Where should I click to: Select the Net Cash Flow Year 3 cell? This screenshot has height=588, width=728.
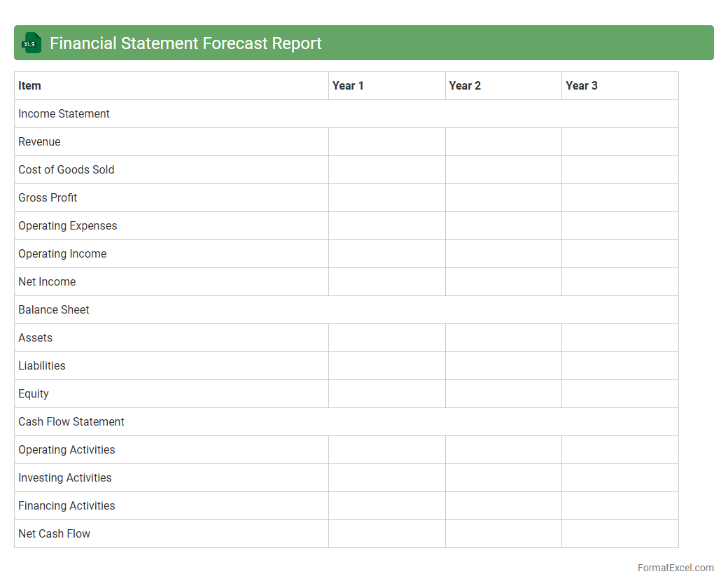click(619, 533)
